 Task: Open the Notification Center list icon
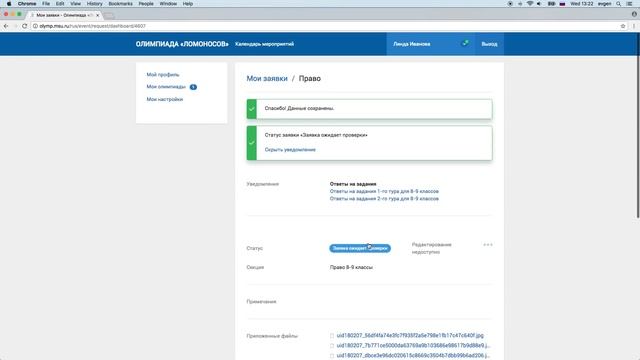[x=630, y=4]
